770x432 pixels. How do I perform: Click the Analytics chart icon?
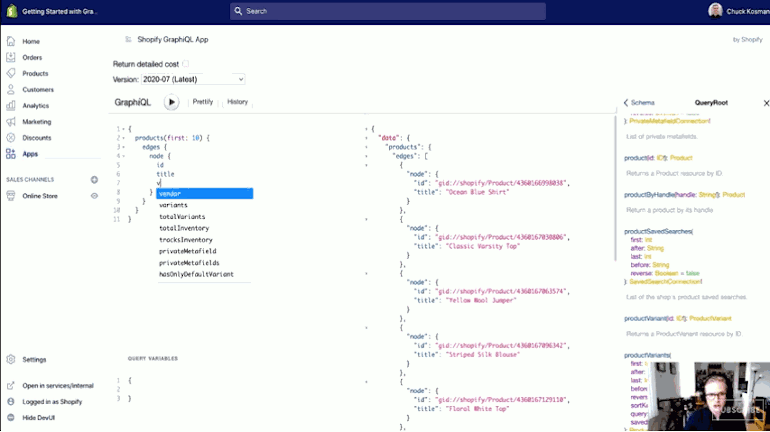pos(11,105)
